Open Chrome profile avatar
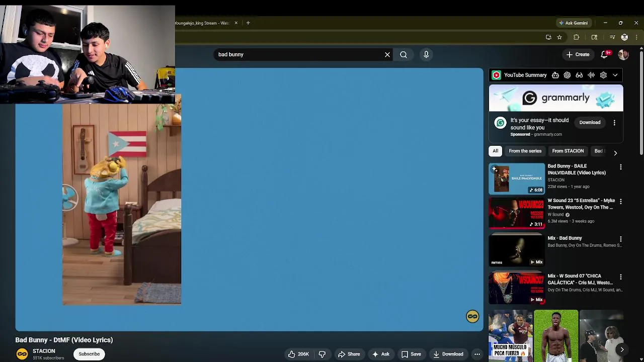 [624, 37]
